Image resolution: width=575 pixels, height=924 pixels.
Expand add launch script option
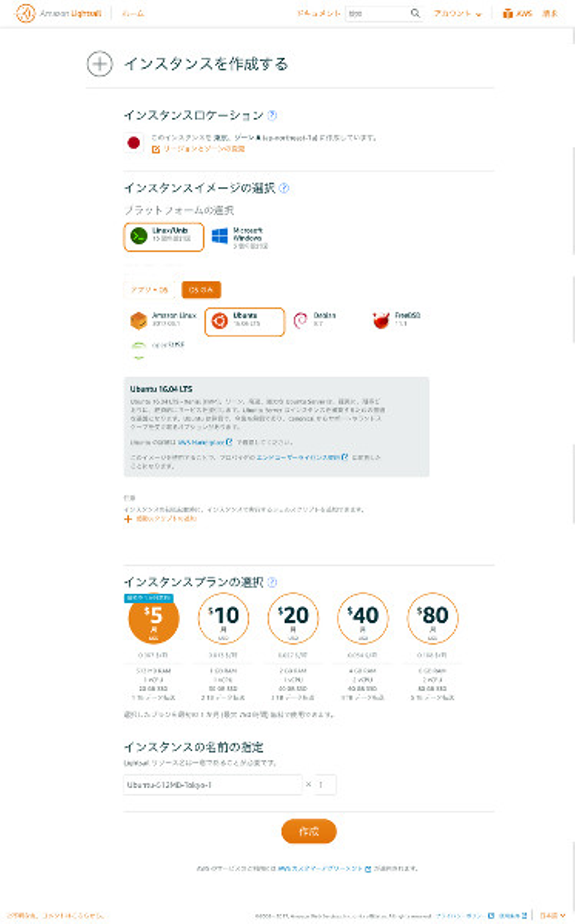(x=161, y=519)
